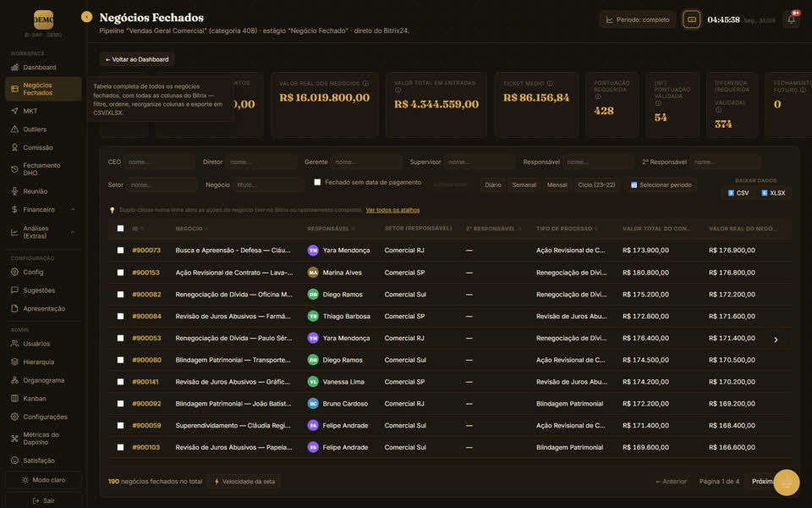Click the floating gold button at bottom right
This screenshot has width=812, height=508.
[x=786, y=483]
